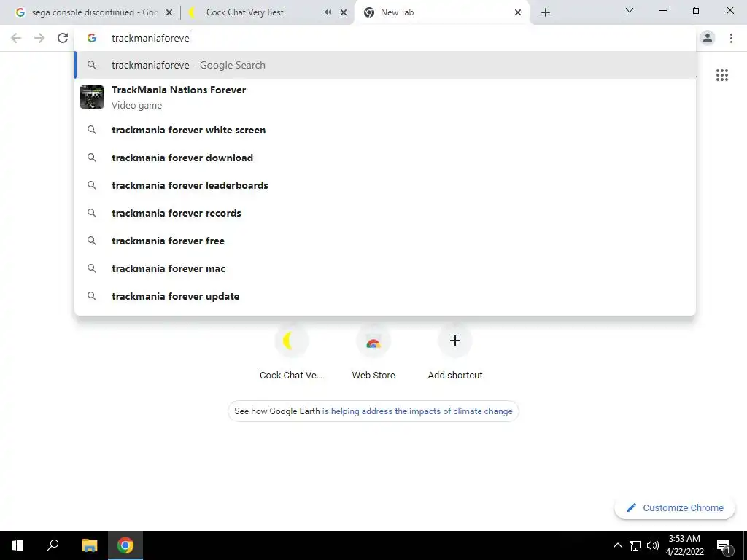
Task: Open the Chrome profile menu icon
Action: (708, 38)
